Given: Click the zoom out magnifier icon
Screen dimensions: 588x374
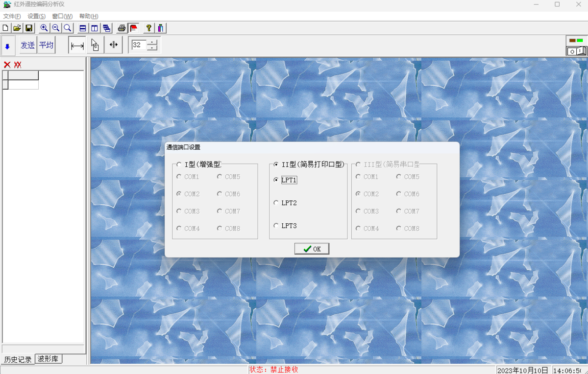Looking at the screenshot, I should pyautogui.click(x=56, y=28).
